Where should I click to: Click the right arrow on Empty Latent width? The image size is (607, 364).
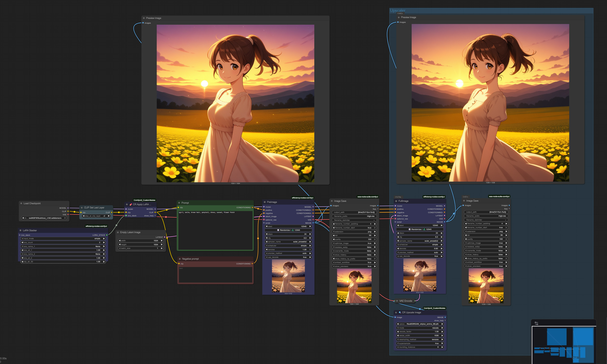pos(162,240)
